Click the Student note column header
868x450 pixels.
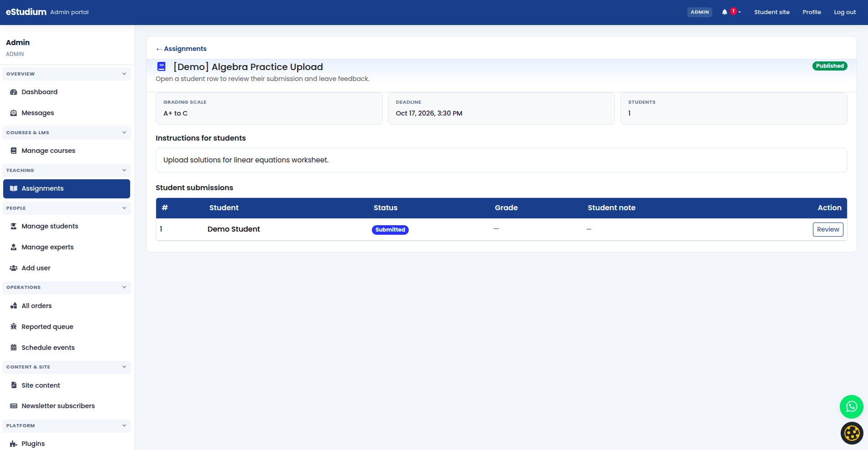tap(611, 208)
